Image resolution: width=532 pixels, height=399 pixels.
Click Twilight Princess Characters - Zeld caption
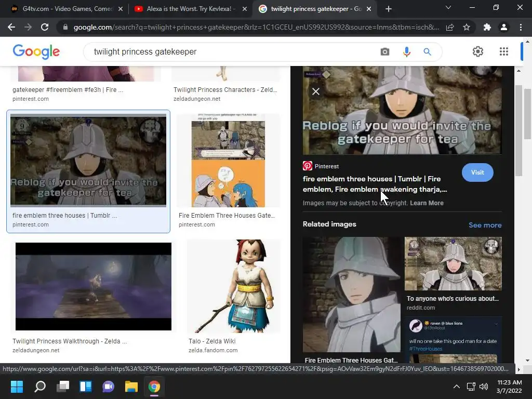(225, 89)
